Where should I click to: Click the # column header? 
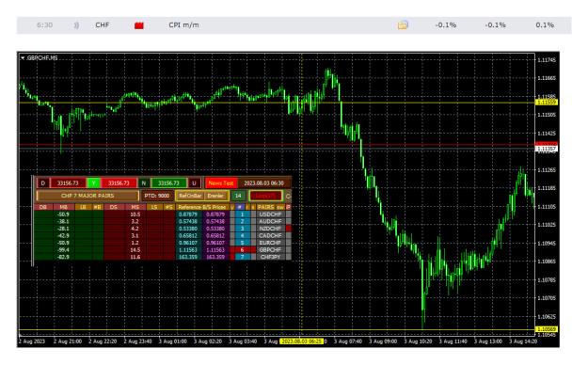(x=240, y=207)
